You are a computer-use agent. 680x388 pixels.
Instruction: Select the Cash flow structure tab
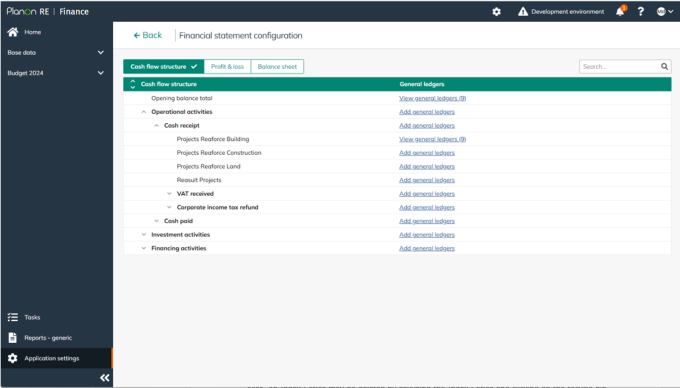point(163,66)
